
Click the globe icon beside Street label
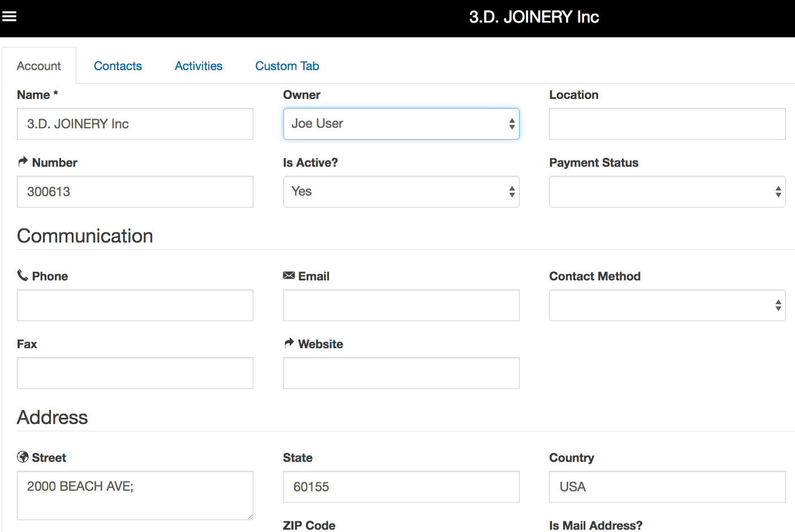23,457
